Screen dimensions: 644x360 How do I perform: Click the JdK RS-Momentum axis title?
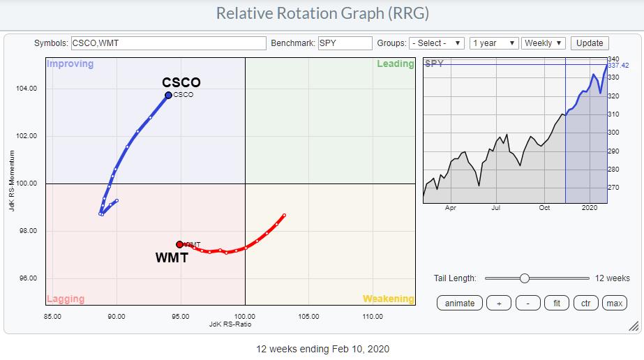pos(11,181)
